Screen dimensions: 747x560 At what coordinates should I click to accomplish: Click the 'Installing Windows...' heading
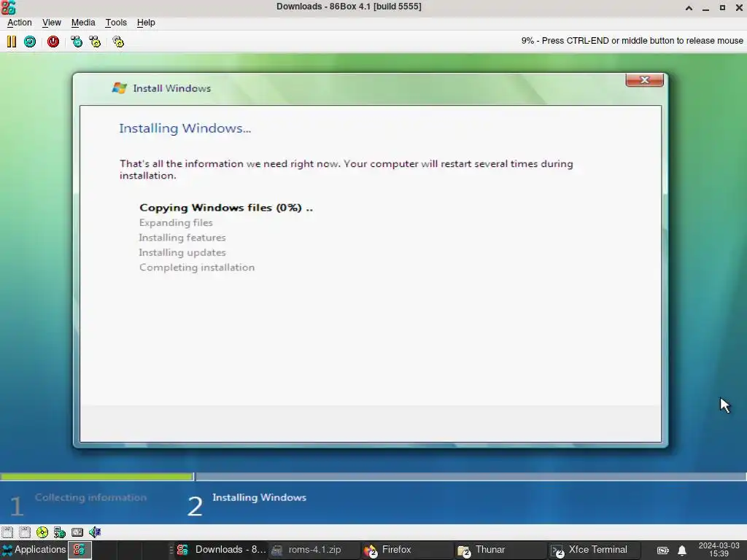click(x=185, y=128)
